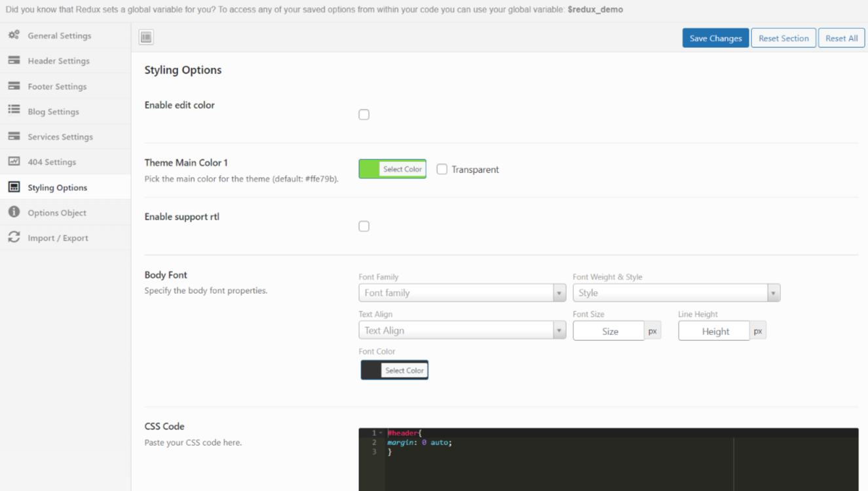Click the $redux_demo variable text
This screenshot has width=868, height=491.
click(x=595, y=10)
